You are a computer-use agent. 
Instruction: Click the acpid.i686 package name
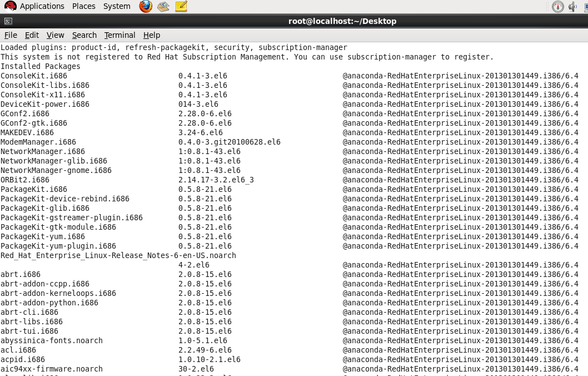click(x=22, y=359)
